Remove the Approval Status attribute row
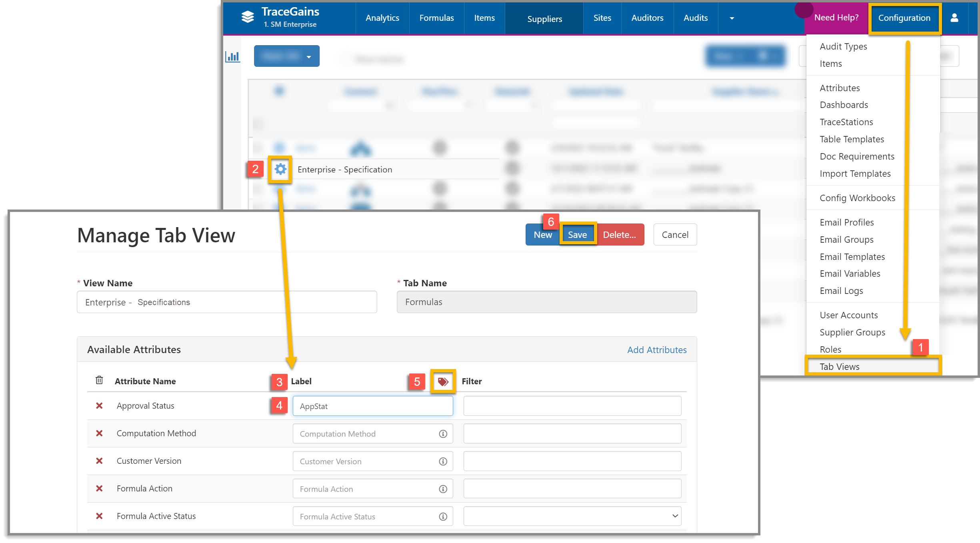 coord(99,406)
